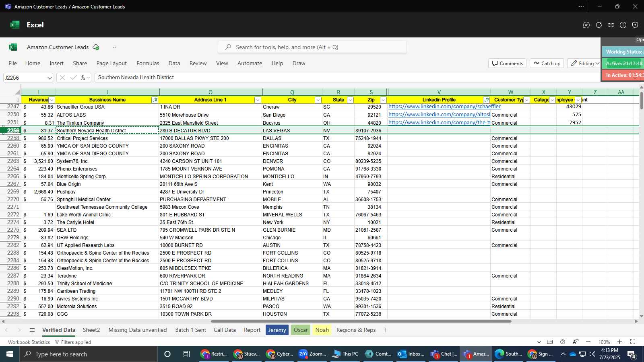Open Zip column filter dropdown
The height and width of the screenshot is (362, 644).
(x=383, y=100)
